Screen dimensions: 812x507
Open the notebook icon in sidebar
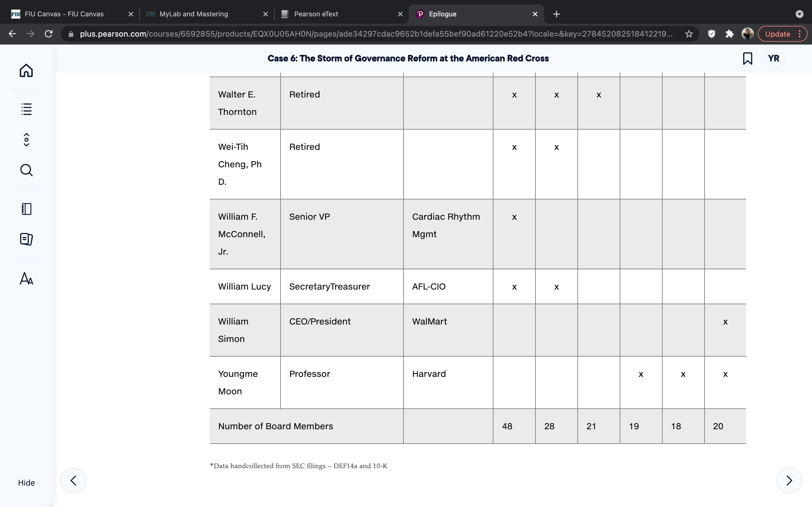pyautogui.click(x=26, y=209)
